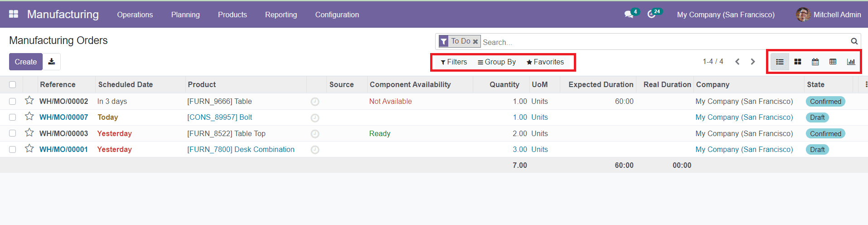Click the Create button
Image resolution: width=868 pixels, height=225 pixels.
click(26, 62)
